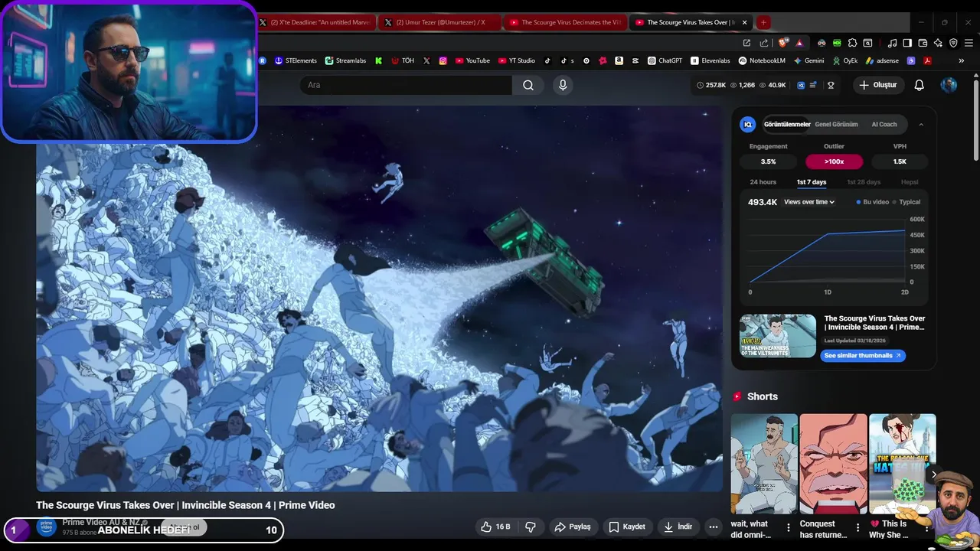Screen dimensions: 980x551
Task: Click the vidIQ logo in stats panel
Action: (x=748, y=124)
